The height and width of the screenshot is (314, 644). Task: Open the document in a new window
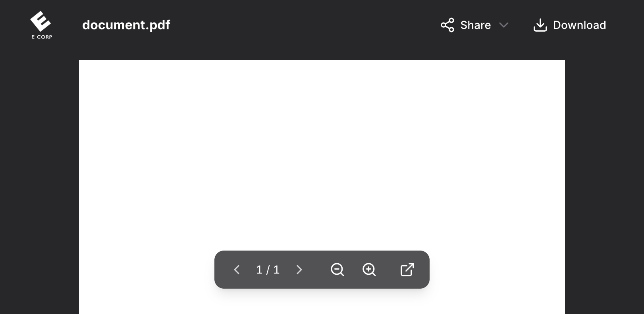(407, 270)
